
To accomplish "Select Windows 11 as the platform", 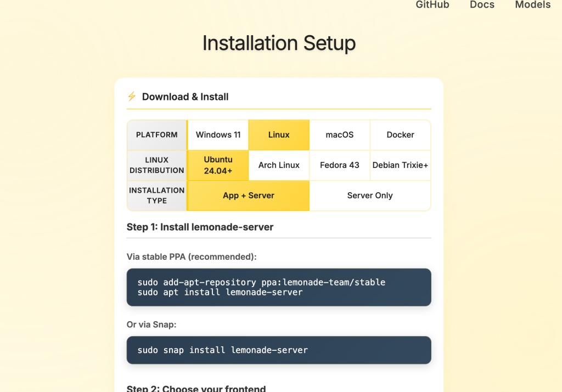I will coord(218,135).
